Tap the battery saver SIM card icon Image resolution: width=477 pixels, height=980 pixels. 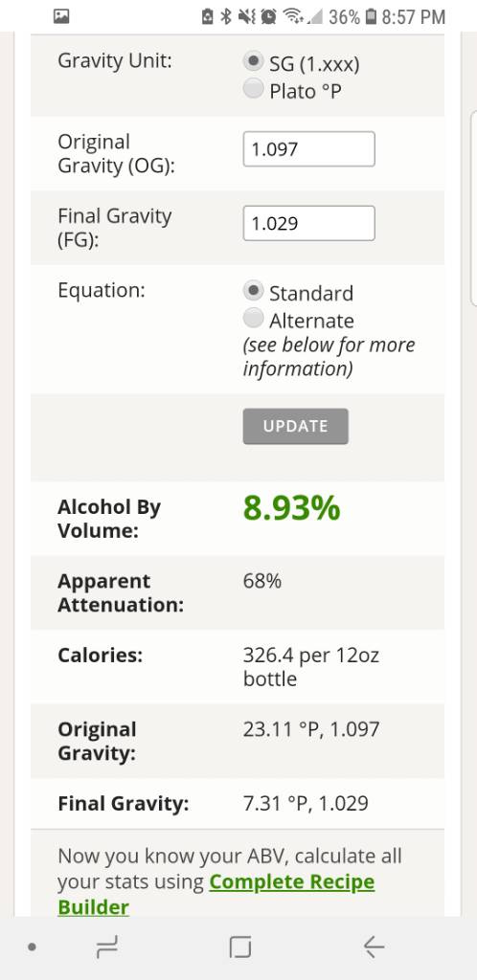(x=208, y=17)
